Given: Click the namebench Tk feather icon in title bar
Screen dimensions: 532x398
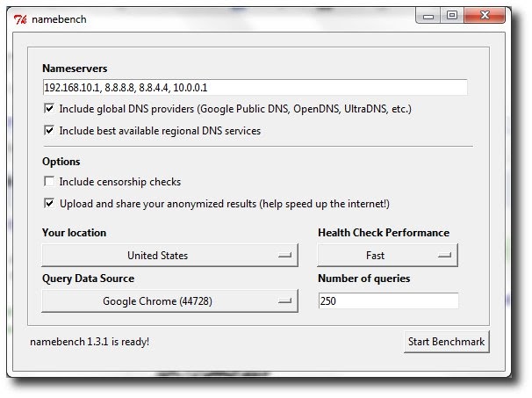Looking at the screenshot, I should (20, 19).
